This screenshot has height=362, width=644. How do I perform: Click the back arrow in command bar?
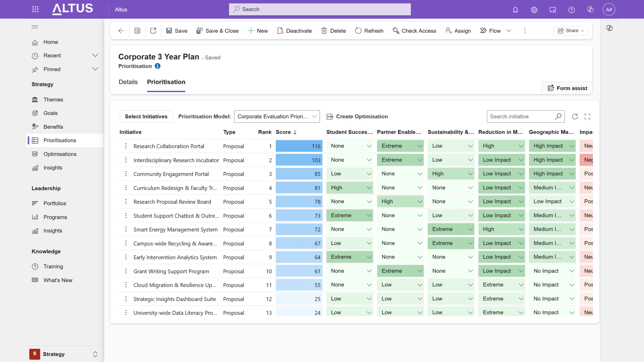[x=121, y=31]
